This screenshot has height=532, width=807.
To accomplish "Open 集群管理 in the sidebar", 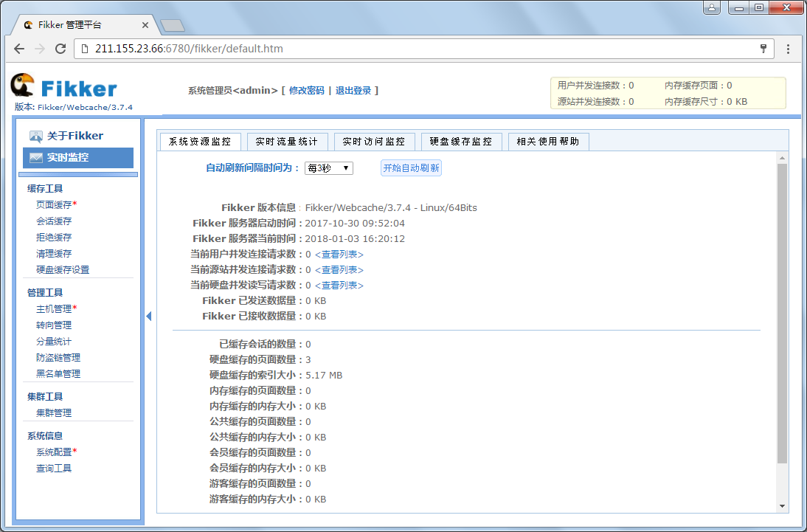I will tap(54, 412).
